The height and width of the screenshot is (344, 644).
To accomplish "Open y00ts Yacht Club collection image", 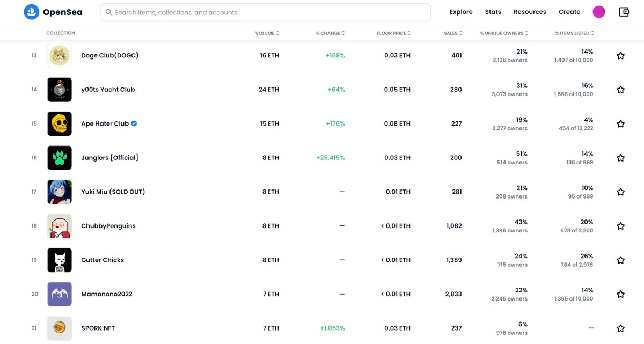I will (x=60, y=90).
